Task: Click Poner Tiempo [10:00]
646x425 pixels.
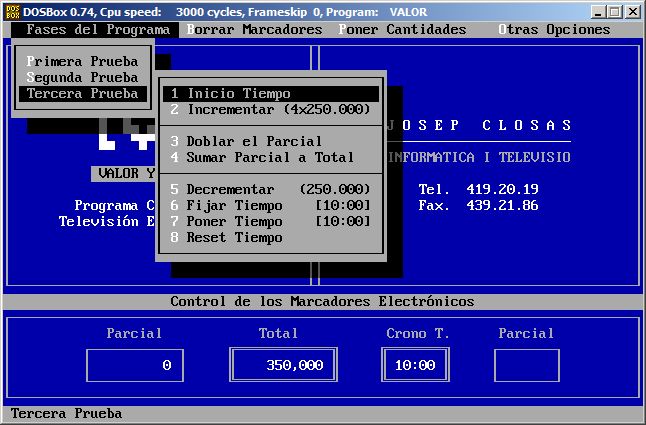Action: coord(271,222)
